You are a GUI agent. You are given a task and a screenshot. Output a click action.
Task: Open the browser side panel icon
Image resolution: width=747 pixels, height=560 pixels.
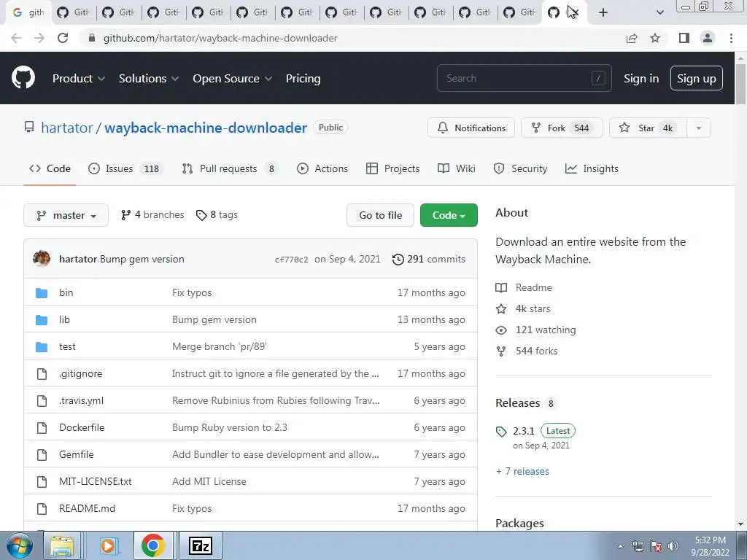(684, 38)
